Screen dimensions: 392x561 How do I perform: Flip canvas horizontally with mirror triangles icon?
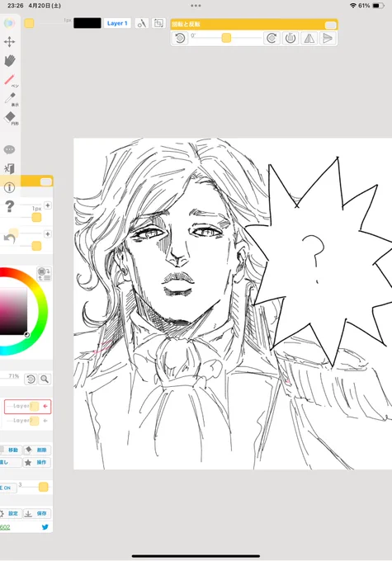coord(309,38)
